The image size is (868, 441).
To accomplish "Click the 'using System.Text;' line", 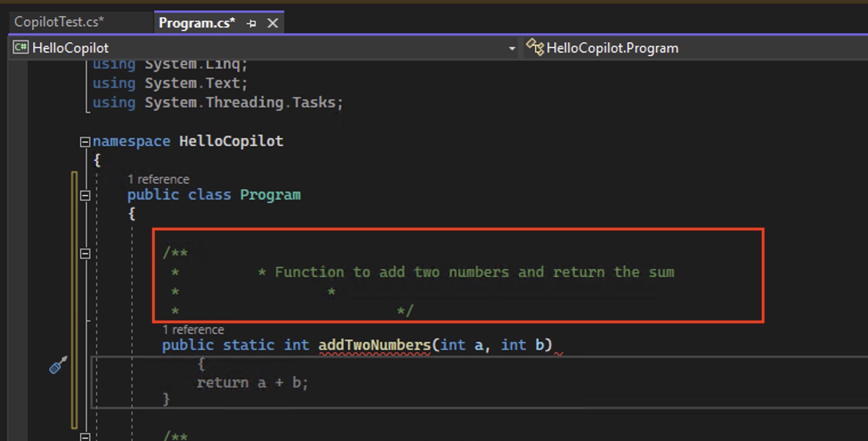I will [x=170, y=83].
